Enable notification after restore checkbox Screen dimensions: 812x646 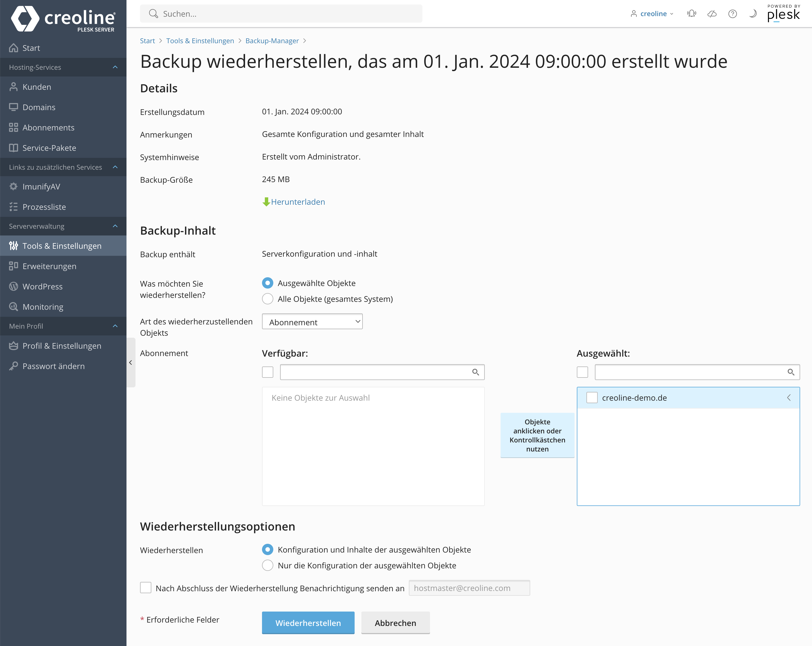pos(146,588)
